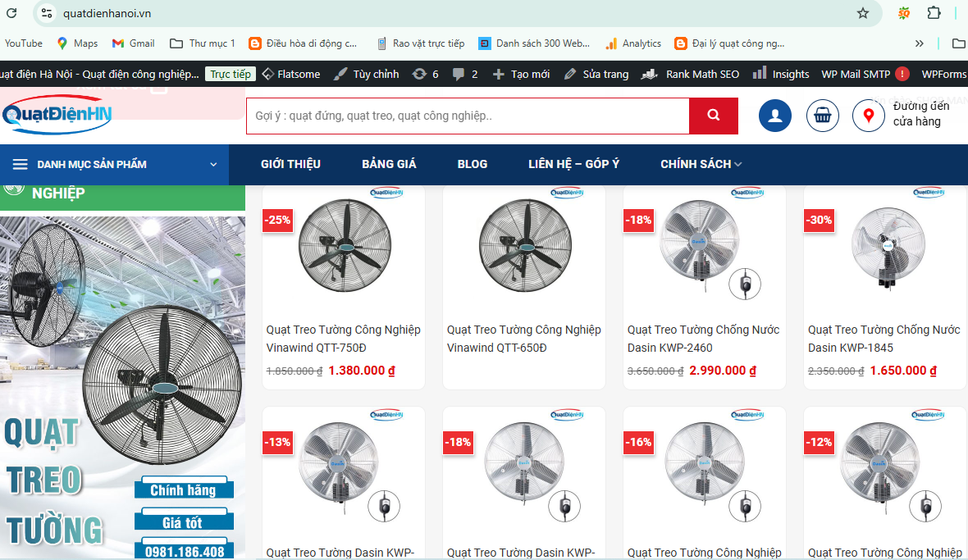Click the 0981.186.408 phone number on banner

tap(185, 551)
